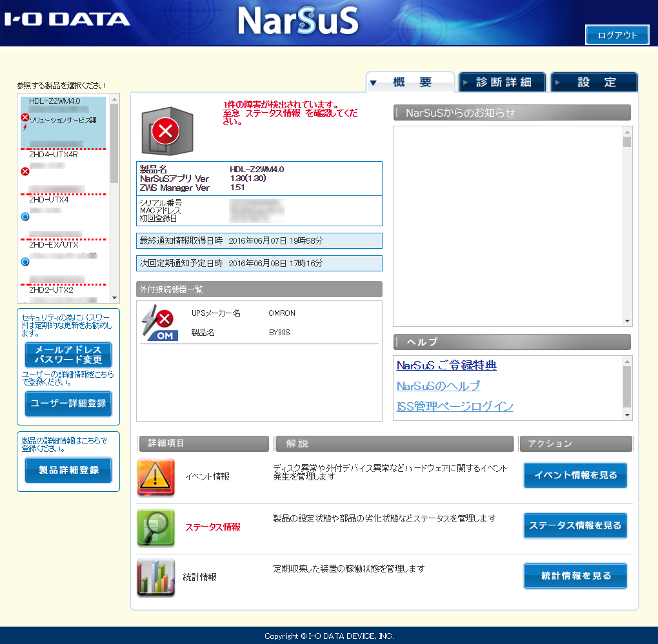The height and width of the screenshot is (644, 658).
Task: Select ZHD-UTX4 in product list
Action: coord(63,217)
